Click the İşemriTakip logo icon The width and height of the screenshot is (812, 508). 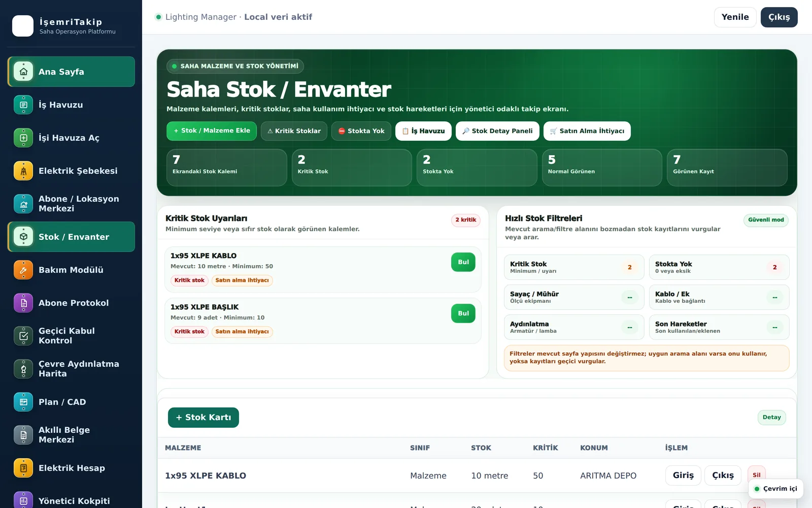click(x=23, y=26)
